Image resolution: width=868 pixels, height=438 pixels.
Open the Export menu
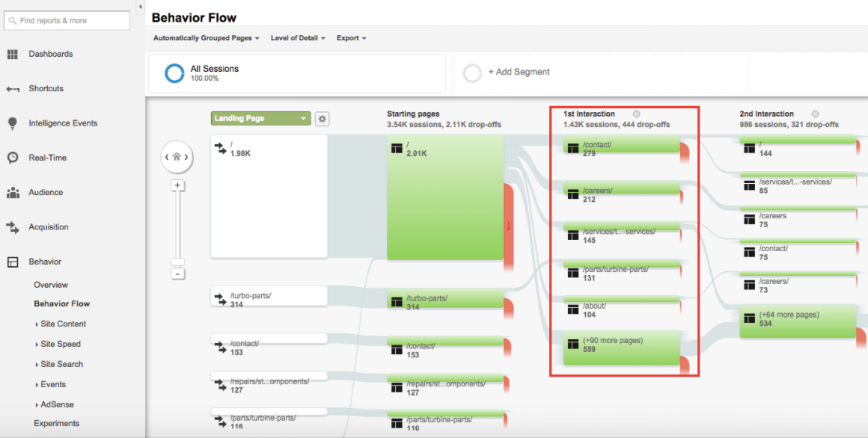(351, 38)
